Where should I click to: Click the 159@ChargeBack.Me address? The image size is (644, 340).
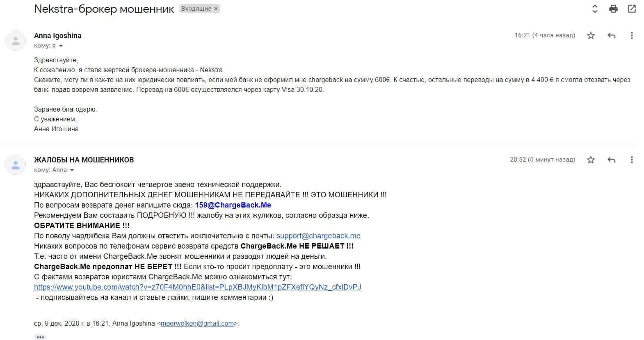(233, 205)
